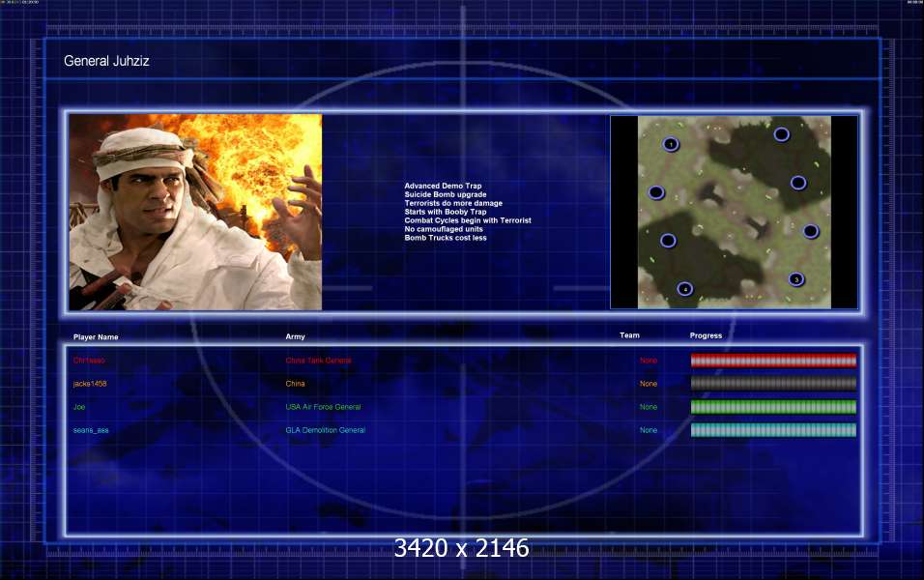Click the Team column header

[x=629, y=335]
